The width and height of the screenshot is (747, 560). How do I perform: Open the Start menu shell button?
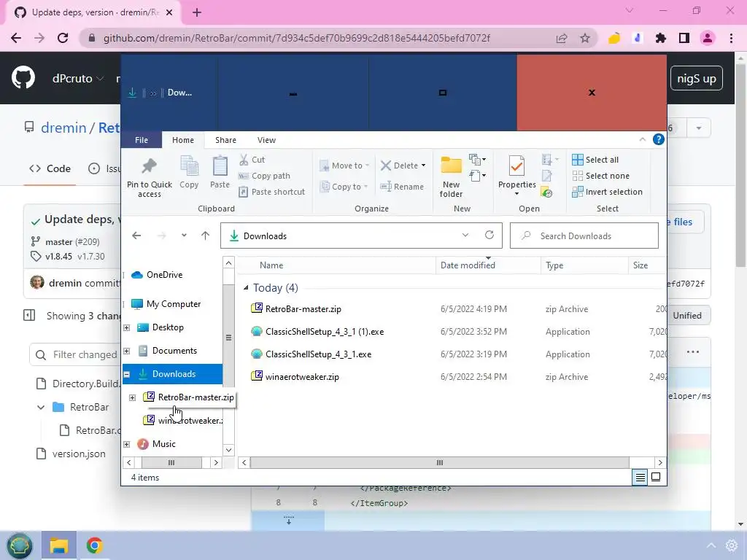pos(19,545)
